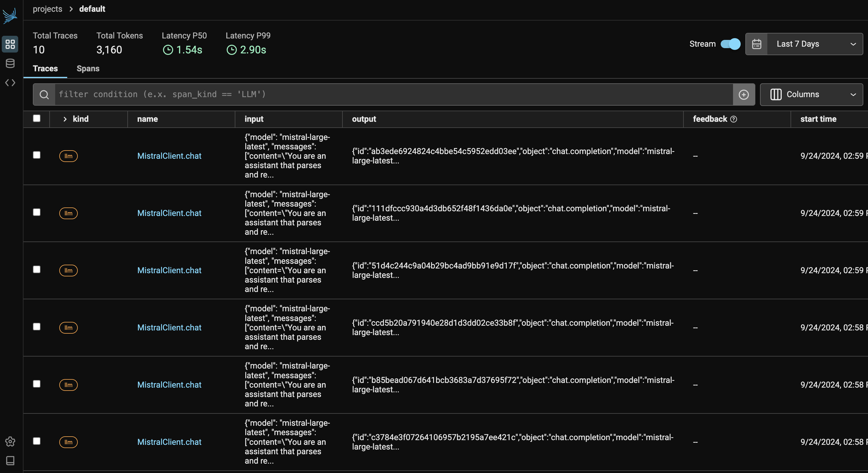Click the add filter plus icon
This screenshot has height=473, width=868.
744,95
